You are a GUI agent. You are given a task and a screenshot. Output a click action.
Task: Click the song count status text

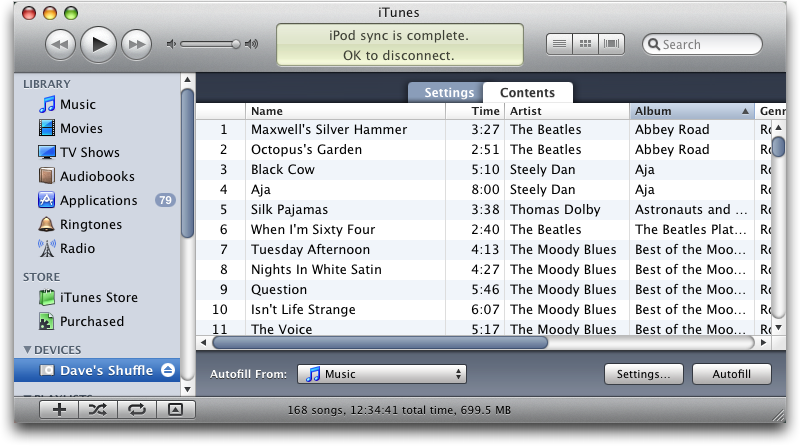[x=399, y=410]
